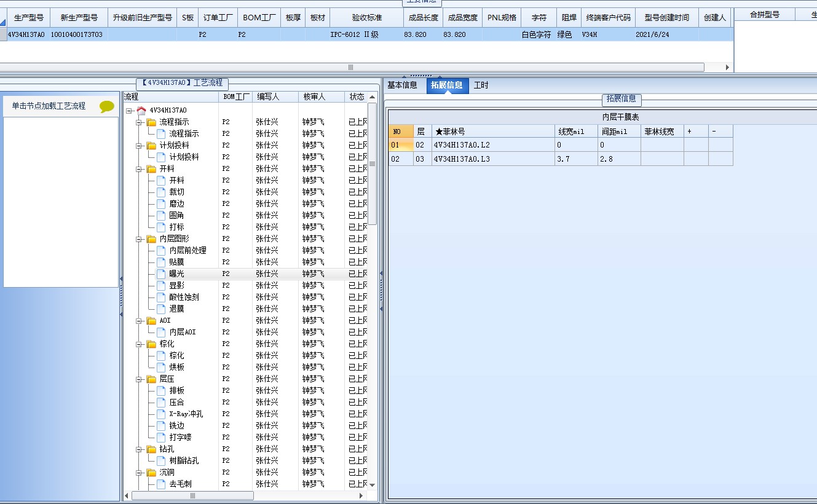Collapse the 计划投料 folder node
Viewport: 817px width, 504px height.
point(140,146)
